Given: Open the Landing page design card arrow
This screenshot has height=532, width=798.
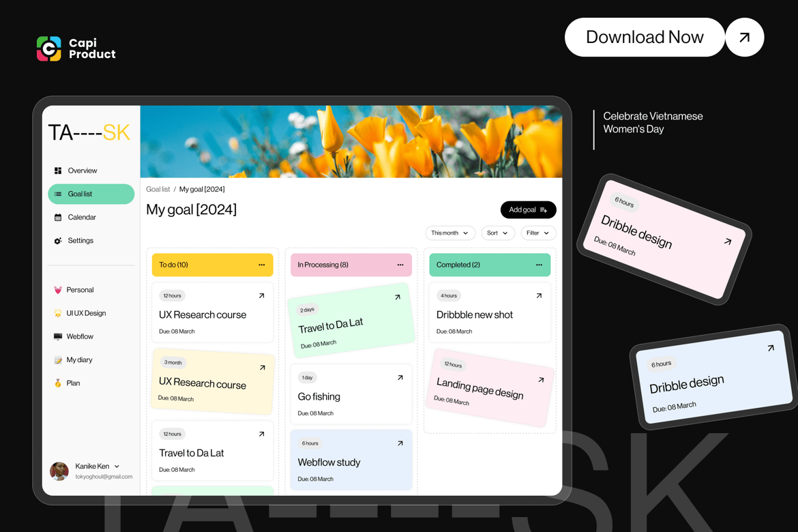Looking at the screenshot, I should (541, 380).
